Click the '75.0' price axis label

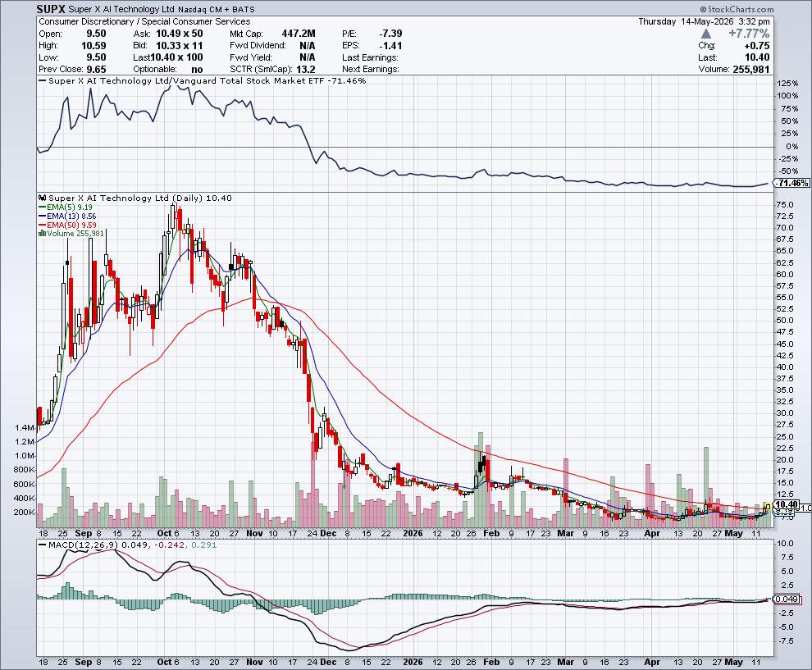785,204
